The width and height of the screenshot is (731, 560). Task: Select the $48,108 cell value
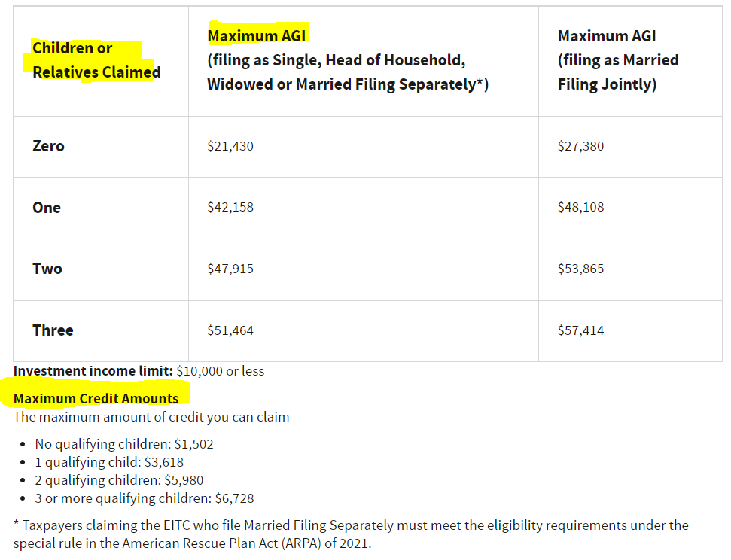click(x=580, y=207)
